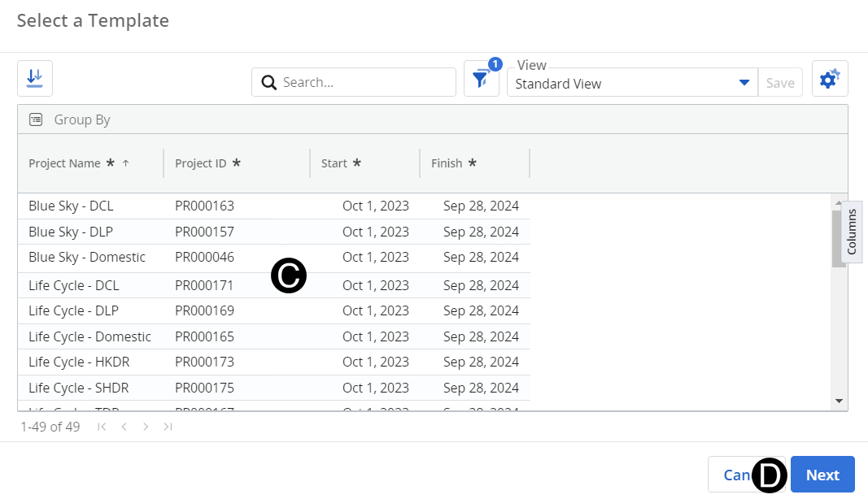The width and height of the screenshot is (868, 499).
Task: Click the download export icon
Action: click(x=35, y=78)
